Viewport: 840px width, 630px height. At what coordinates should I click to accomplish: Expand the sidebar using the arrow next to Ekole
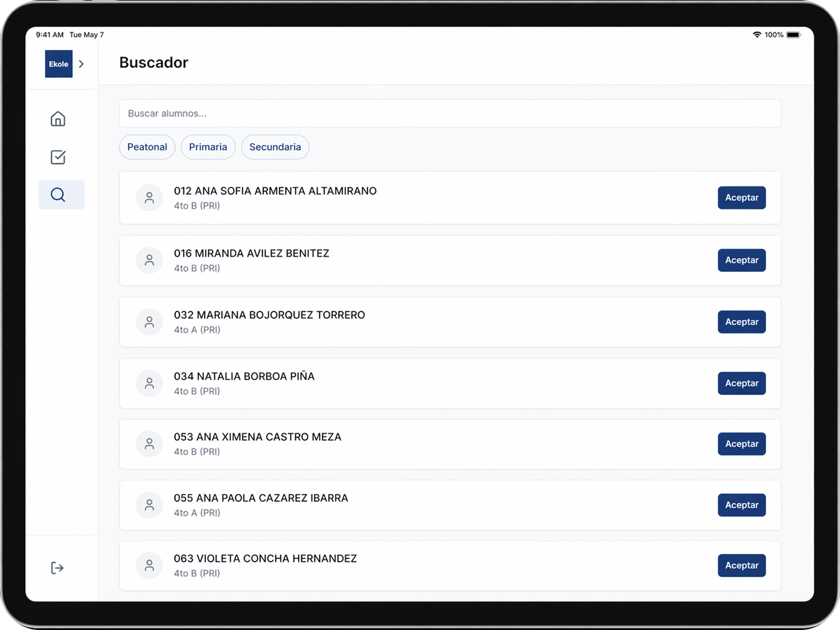81,64
